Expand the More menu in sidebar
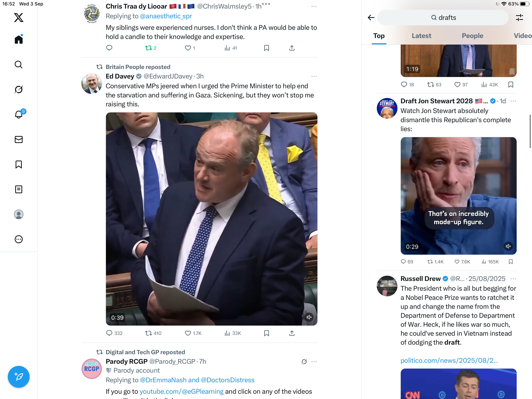Image resolution: width=532 pixels, height=399 pixels. [18, 239]
